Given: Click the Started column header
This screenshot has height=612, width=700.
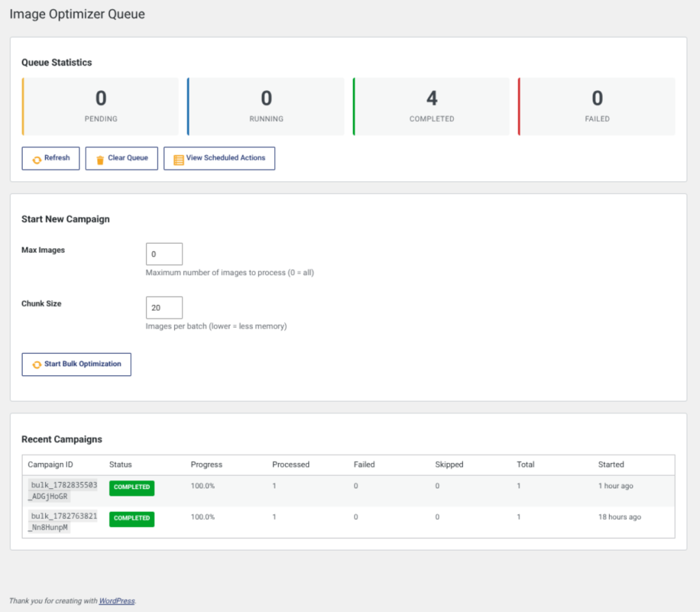Looking at the screenshot, I should [611, 464].
